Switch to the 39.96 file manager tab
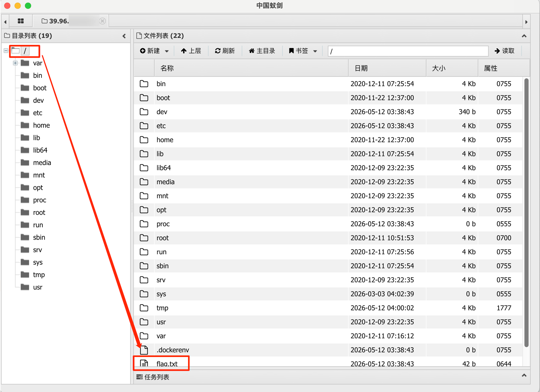This screenshot has width=540, height=392. tap(70, 21)
